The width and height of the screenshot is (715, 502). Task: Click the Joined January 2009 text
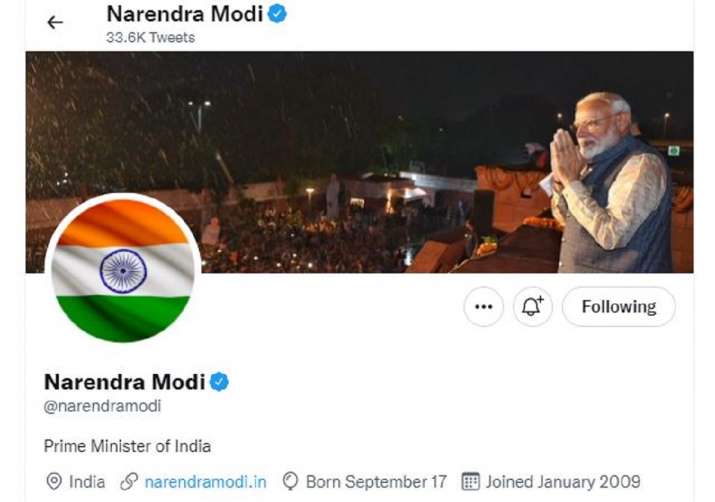click(x=563, y=482)
